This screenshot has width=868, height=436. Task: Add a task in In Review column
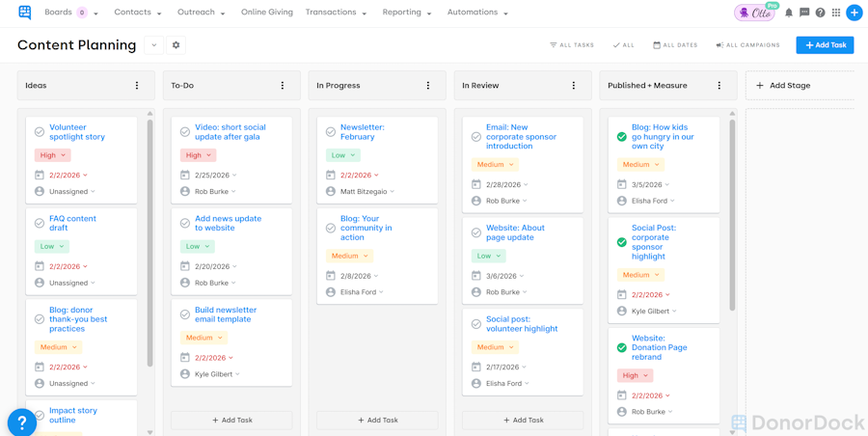coord(523,421)
